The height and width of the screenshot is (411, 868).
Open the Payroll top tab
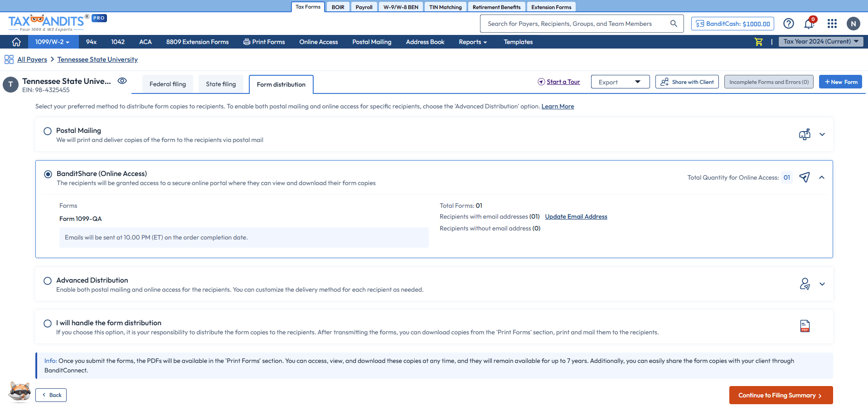(x=364, y=7)
